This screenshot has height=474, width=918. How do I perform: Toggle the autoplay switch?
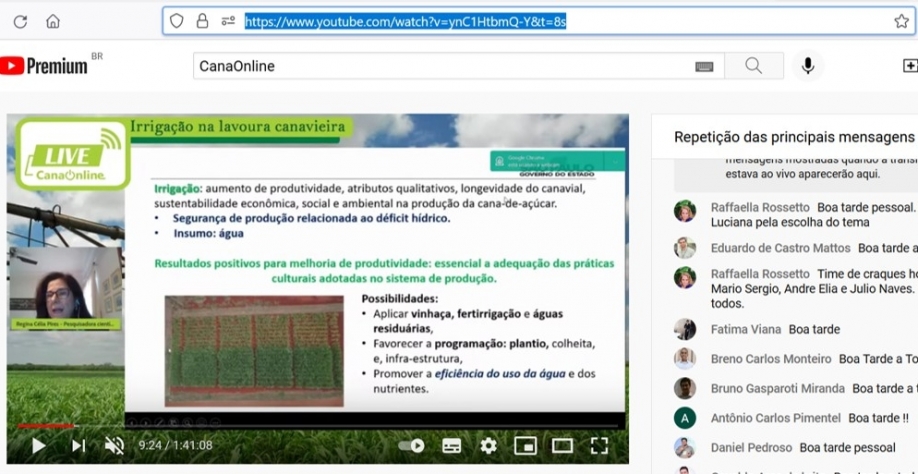point(411,446)
